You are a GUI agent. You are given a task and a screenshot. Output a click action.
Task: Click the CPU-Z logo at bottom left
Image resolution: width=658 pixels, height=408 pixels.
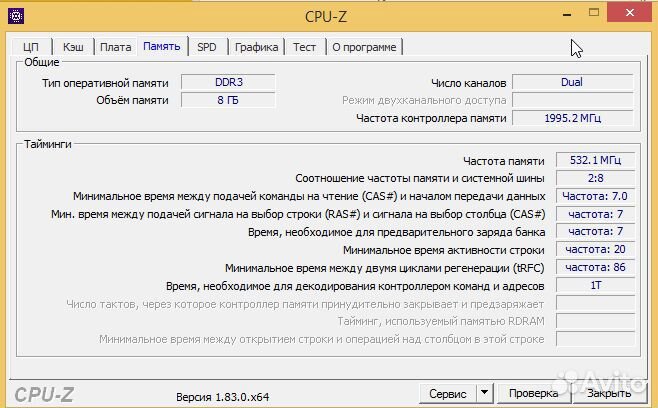44,395
